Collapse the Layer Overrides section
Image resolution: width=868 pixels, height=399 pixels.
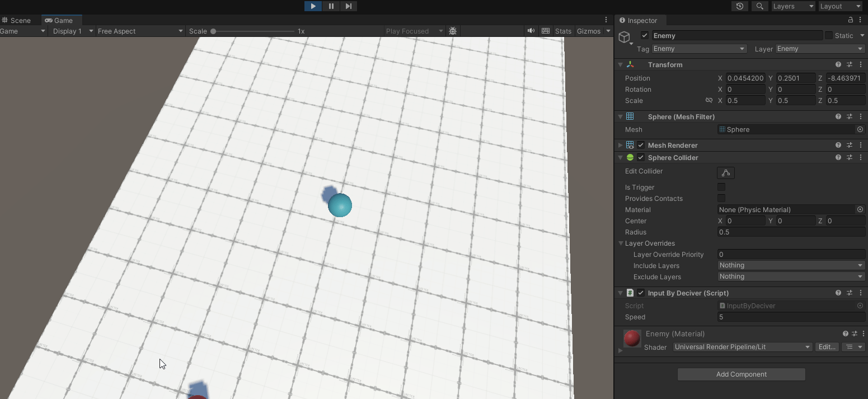pos(621,243)
